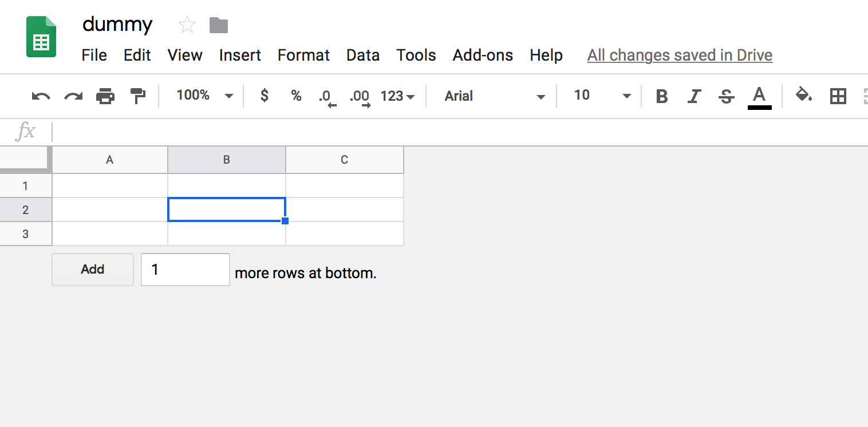Format selection as percent
868x427 pixels.
coord(296,96)
